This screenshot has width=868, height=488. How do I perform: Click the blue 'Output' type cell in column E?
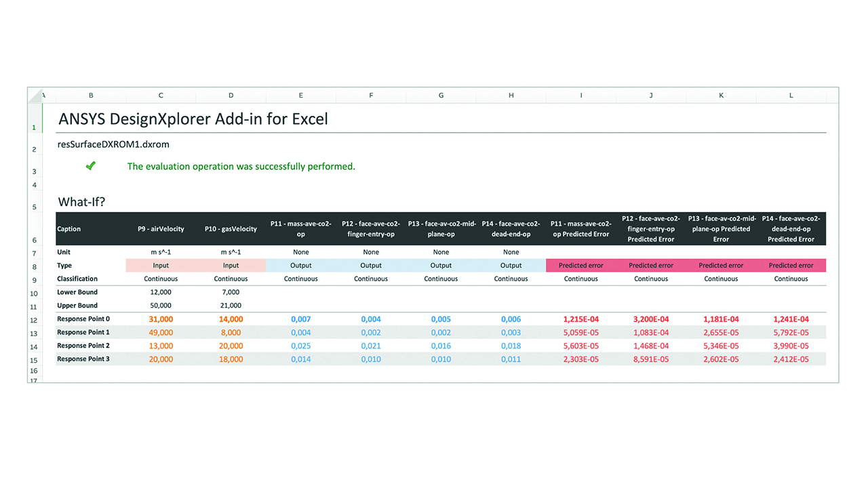coord(301,266)
